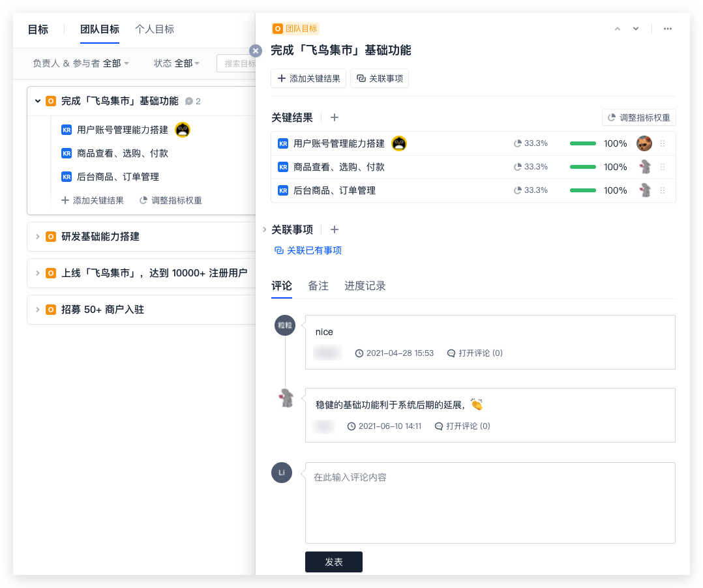Click the progress bar of 用户账号管理能力搭建
The height and width of the screenshot is (588, 703).
click(582, 143)
